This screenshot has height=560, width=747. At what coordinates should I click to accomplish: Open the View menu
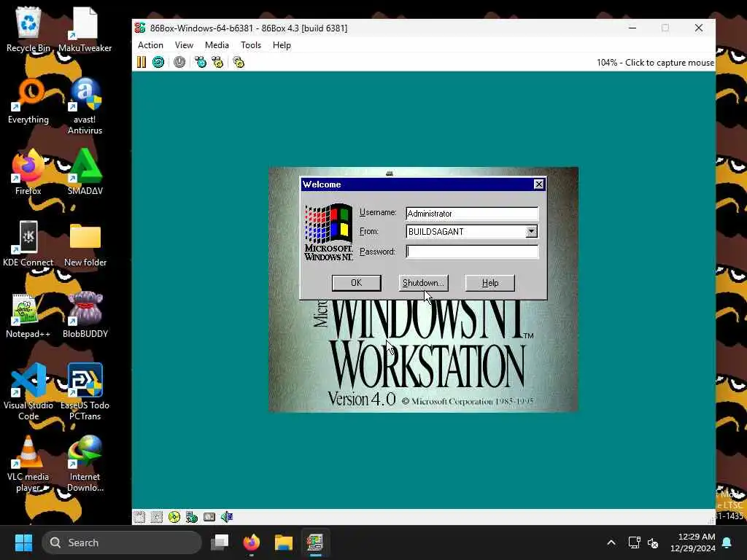tap(184, 45)
